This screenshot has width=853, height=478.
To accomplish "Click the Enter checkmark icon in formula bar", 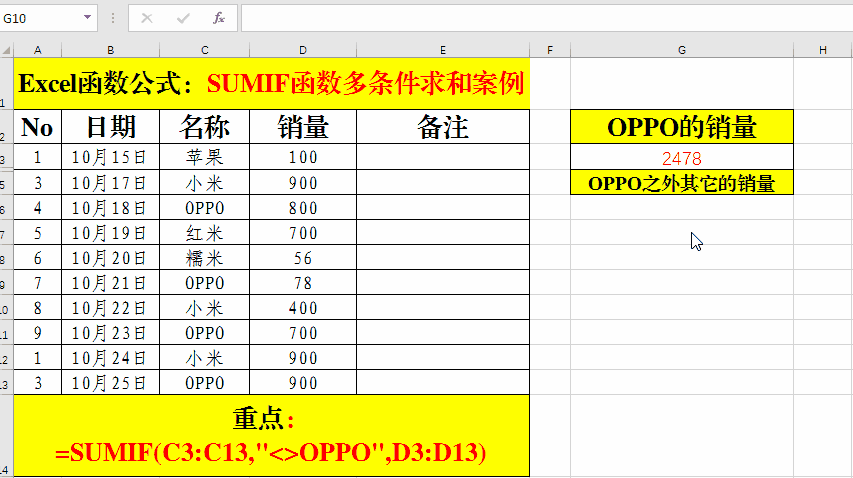I will click(183, 18).
